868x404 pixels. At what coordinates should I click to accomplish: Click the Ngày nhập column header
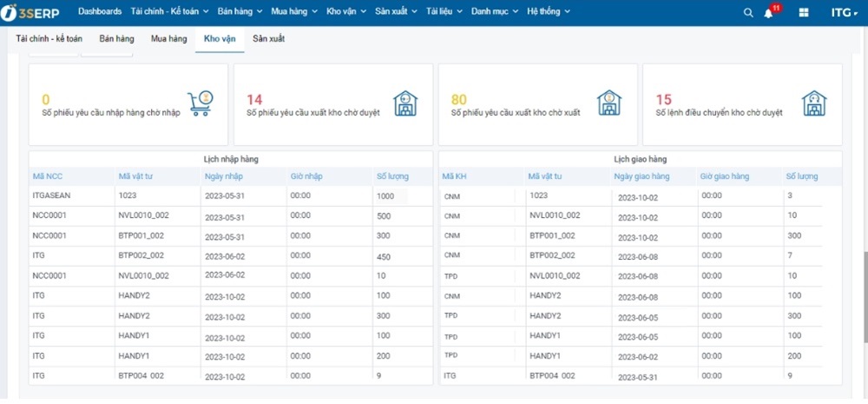click(223, 176)
